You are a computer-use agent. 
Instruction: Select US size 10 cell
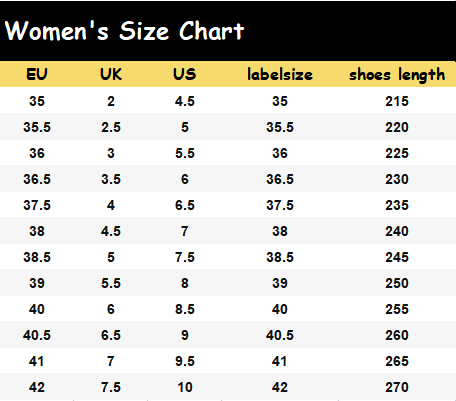point(185,387)
